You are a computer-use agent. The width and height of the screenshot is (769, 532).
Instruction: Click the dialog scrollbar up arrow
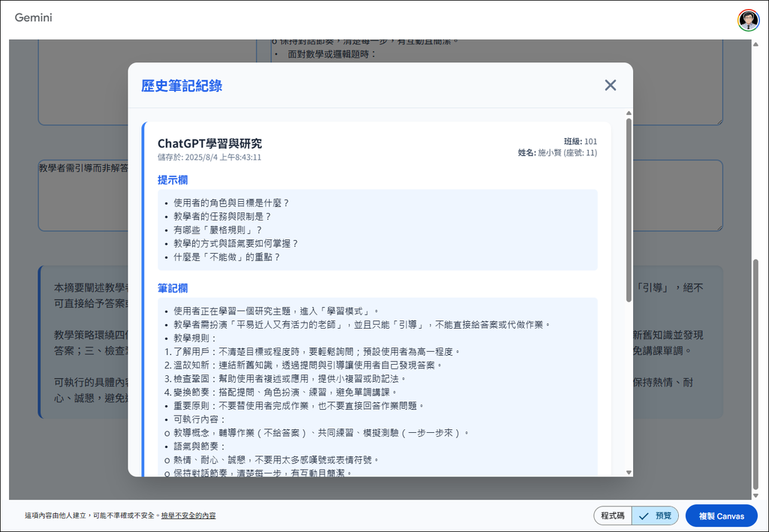point(629,113)
